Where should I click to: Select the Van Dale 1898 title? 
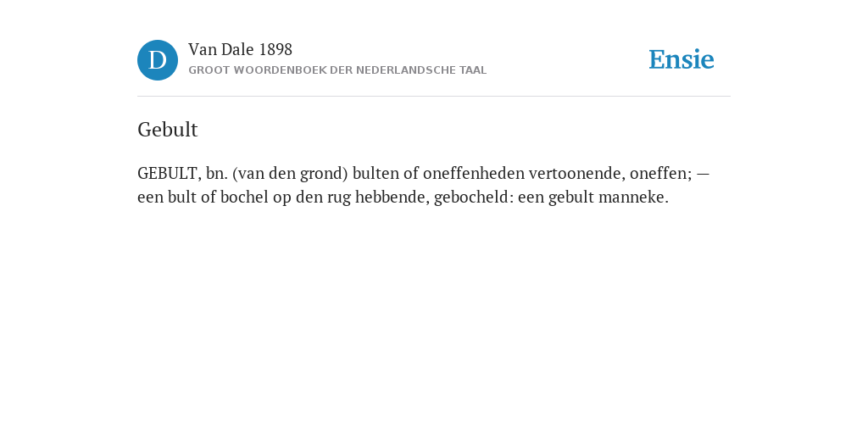(x=240, y=50)
